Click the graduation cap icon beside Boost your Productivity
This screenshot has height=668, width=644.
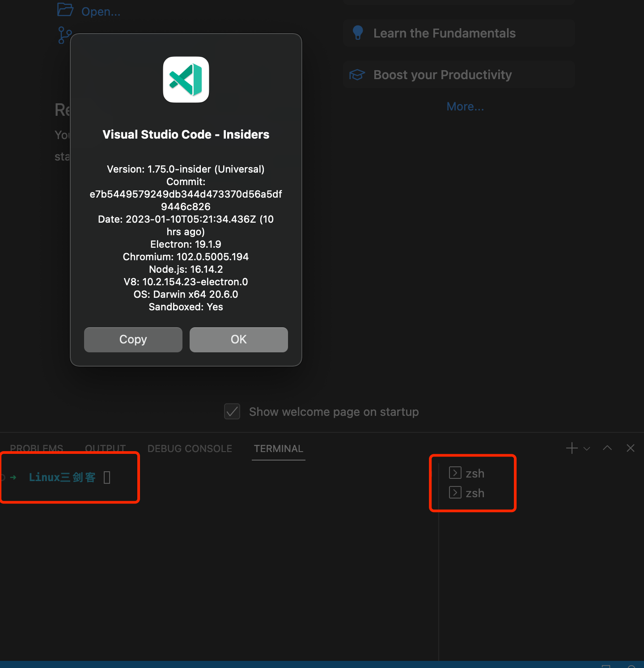click(357, 74)
